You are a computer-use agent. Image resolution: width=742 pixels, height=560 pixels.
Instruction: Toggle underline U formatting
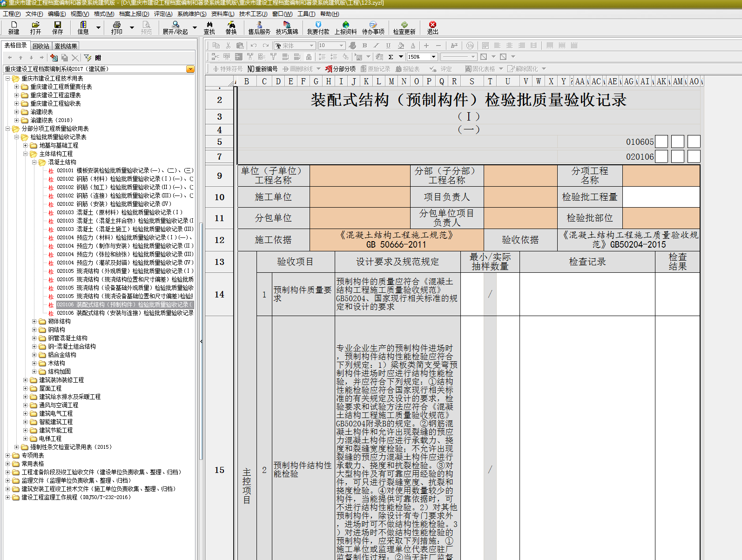(388, 46)
